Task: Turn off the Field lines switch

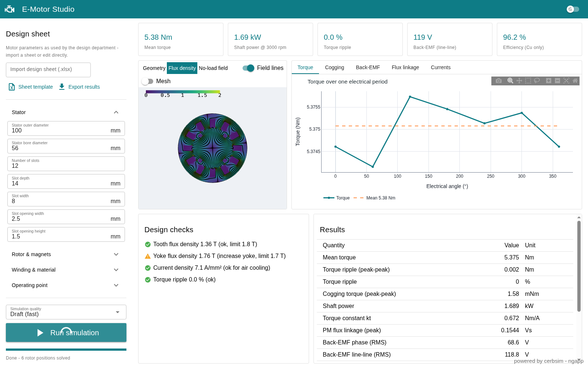Action: (248, 68)
